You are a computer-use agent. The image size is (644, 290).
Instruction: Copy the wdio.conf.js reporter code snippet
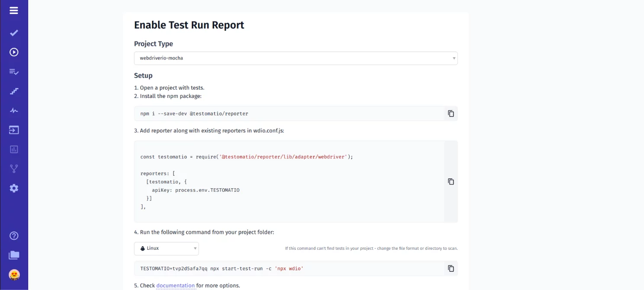[x=451, y=181]
